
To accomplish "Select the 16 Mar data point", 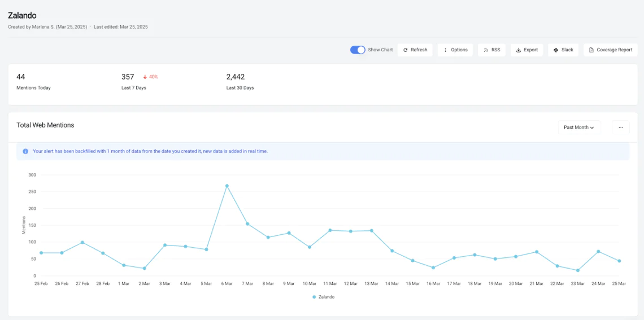I will pyautogui.click(x=433, y=268).
